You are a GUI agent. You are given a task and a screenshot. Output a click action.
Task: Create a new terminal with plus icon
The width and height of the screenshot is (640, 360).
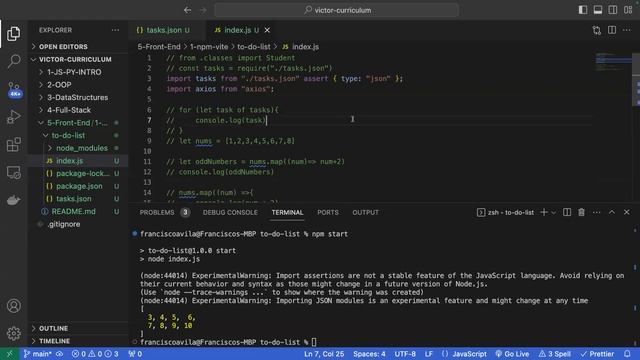tap(544, 212)
